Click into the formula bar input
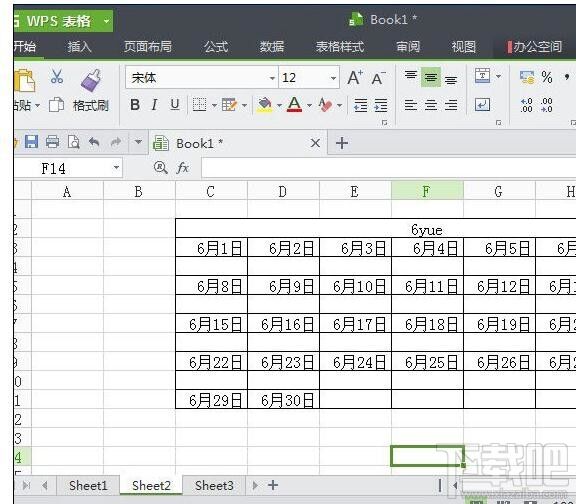 click(x=389, y=168)
